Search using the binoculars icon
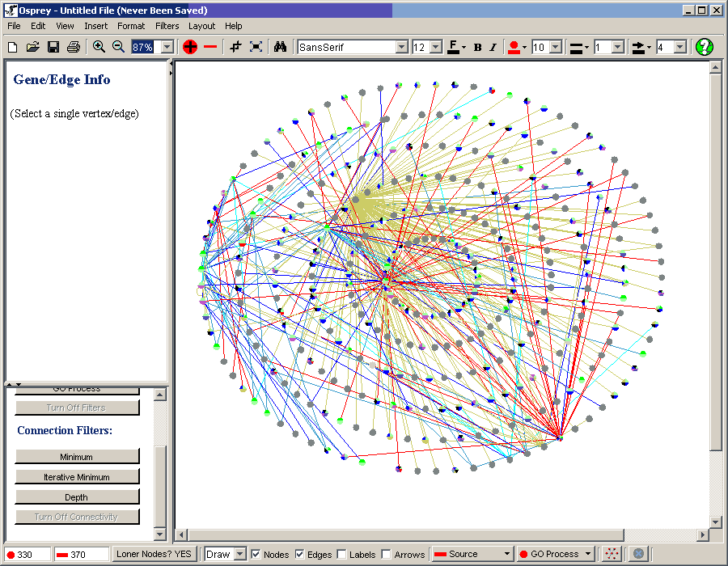The width and height of the screenshot is (728, 566). click(280, 47)
